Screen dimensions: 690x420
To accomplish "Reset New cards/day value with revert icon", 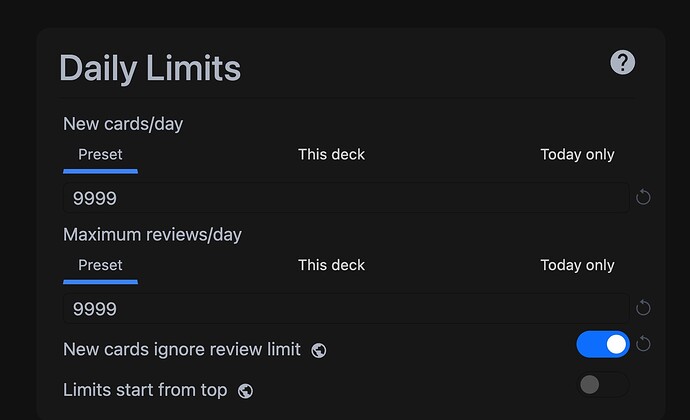I will (x=643, y=197).
